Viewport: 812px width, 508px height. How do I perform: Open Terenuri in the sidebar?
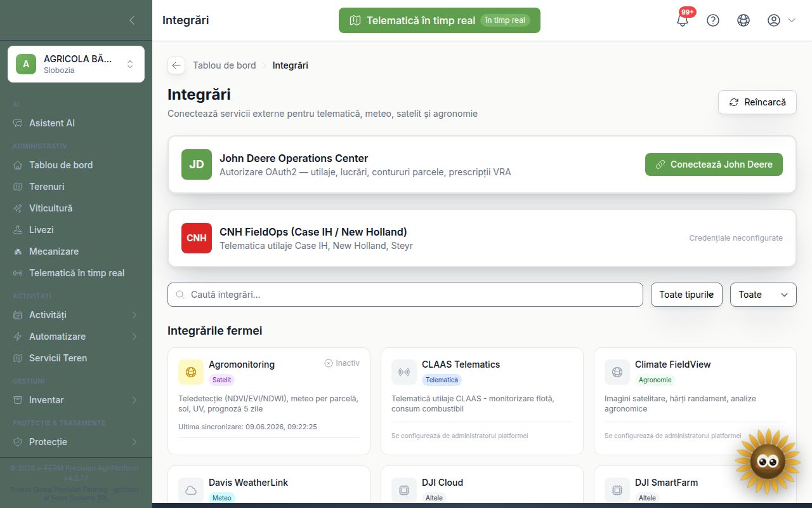coord(76,187)
